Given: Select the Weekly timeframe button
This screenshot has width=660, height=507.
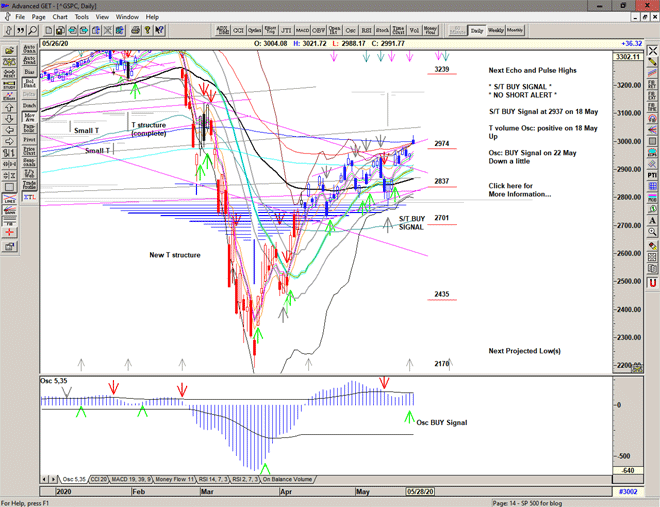Looking at the screenshot, I should pyautogui.click(x=495, y=30).
